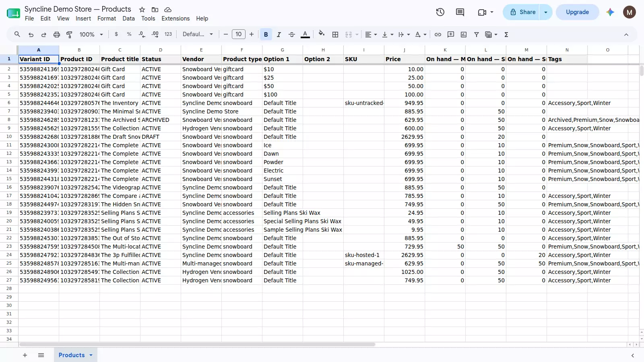The height and width of the screenshot is (362, 644).
Task: Star the spreadsheet document
Action: 142,9
